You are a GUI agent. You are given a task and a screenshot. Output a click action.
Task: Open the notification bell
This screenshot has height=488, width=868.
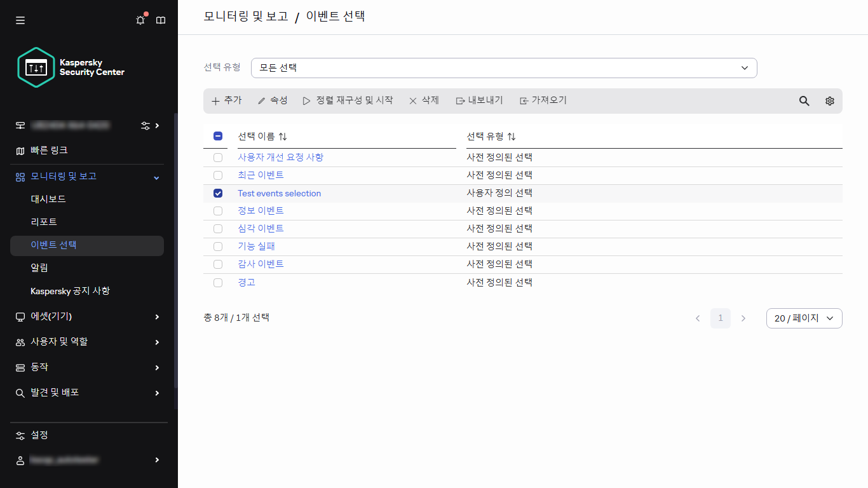click(140, 20)
